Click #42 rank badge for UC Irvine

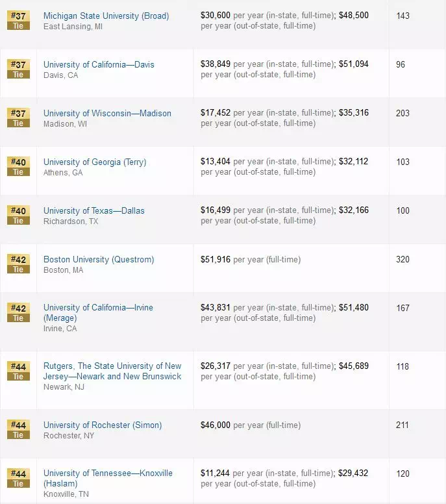coord(18,312)
